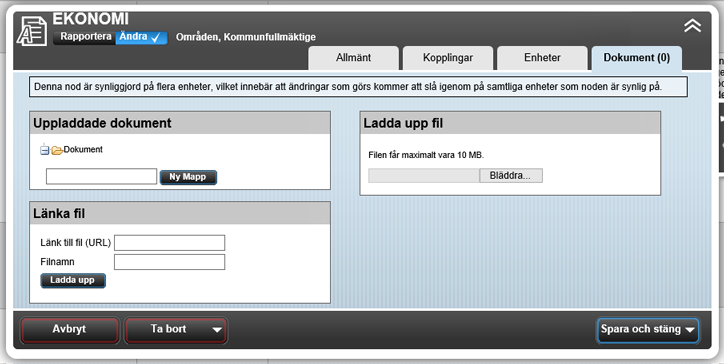Image resolution: width=724 pixels, height=364 pixels.
Task: Switch to Rapportera mode
Action: [85, 37]
